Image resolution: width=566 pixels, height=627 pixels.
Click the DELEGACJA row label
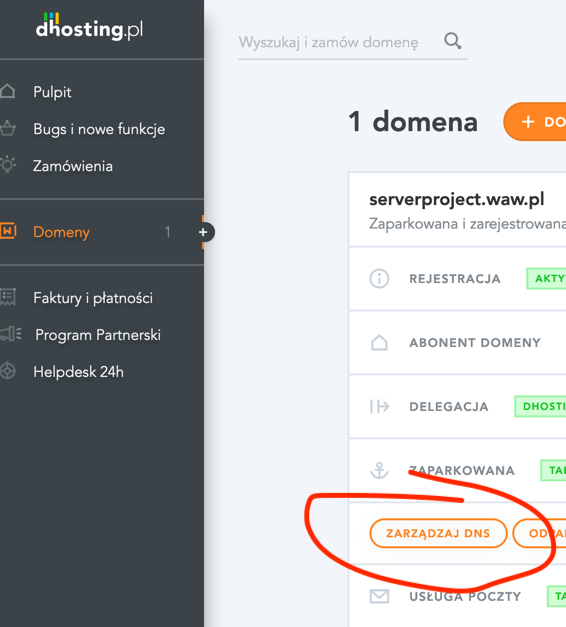pyautogui.click(x=449, y=407)
